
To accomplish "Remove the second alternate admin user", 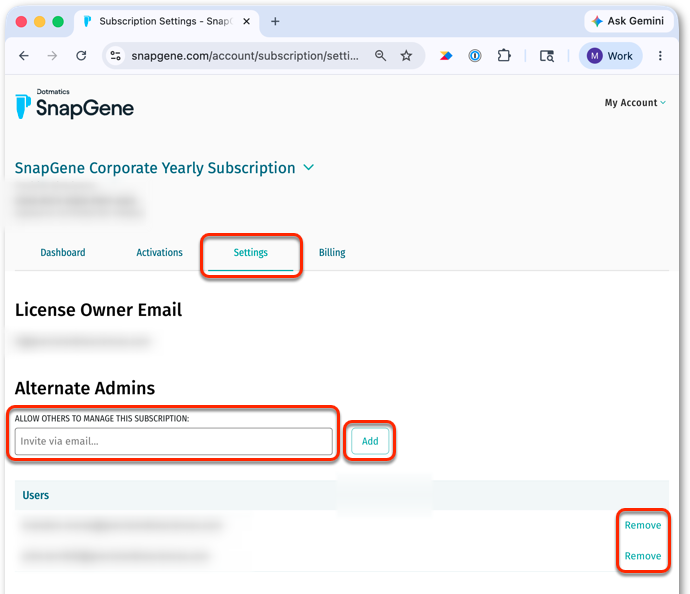I will [x=643, y=556].
